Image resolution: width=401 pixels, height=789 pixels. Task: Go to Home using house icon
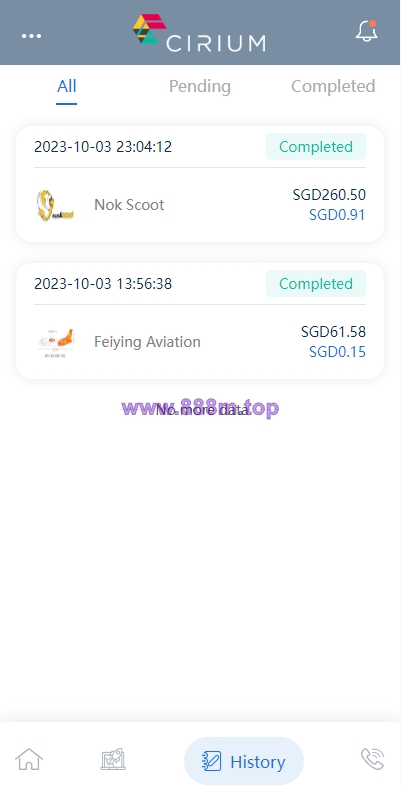pyautogui.click(x=29, y=759)
